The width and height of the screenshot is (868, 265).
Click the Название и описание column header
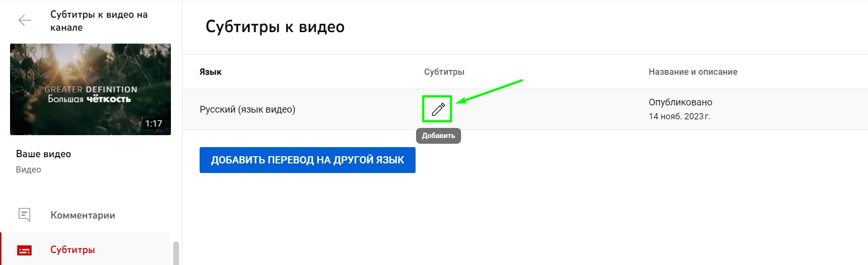pyautogui.click(x=693, y=72)
